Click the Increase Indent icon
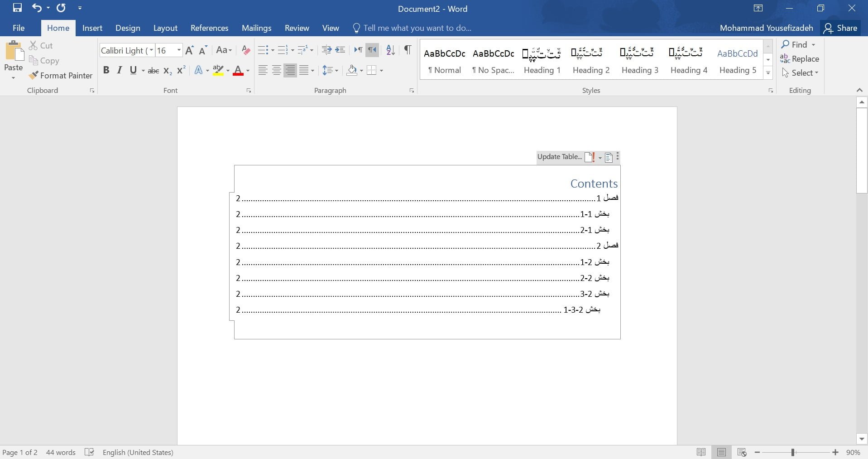This screenshot has height=459, width=868. (x=340, y=50)
